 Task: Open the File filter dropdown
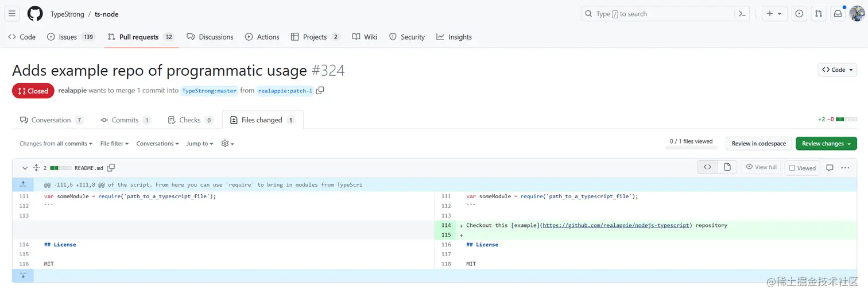114,144
